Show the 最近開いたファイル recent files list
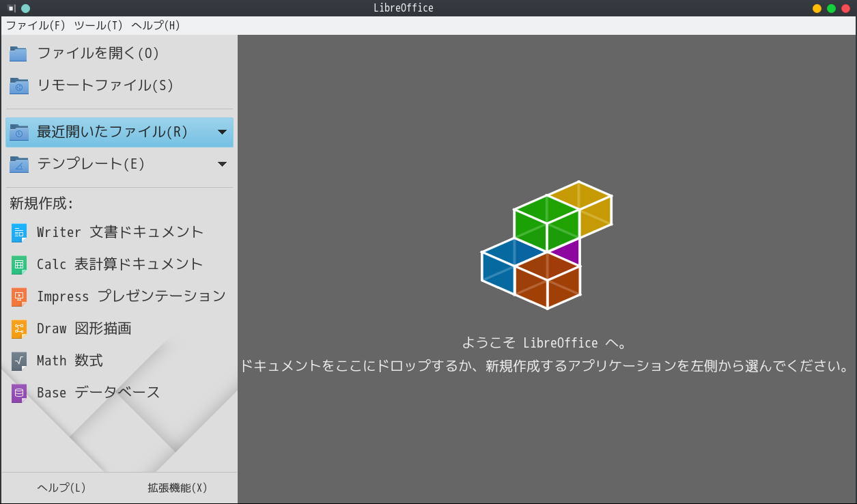The height and width of the screenshot is (504, 857). point(112,132)
